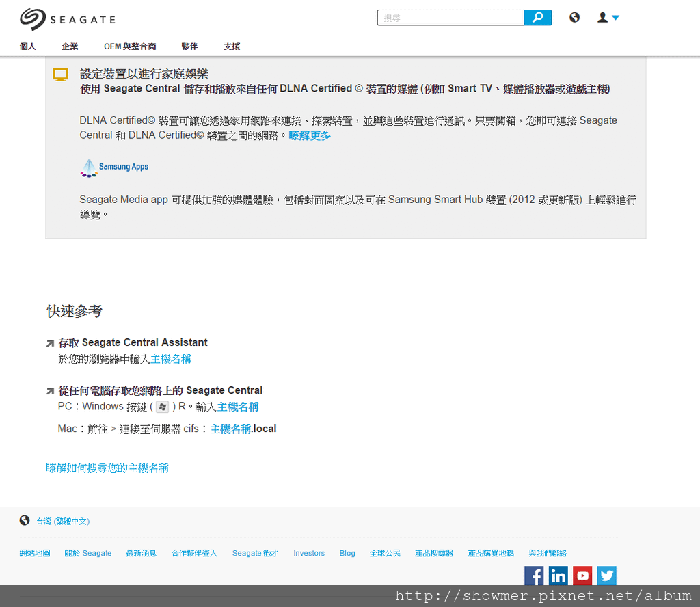The image size is (700, 607).
Task: Open the 產品購買地點 footer link
Action: coord(491,553)
